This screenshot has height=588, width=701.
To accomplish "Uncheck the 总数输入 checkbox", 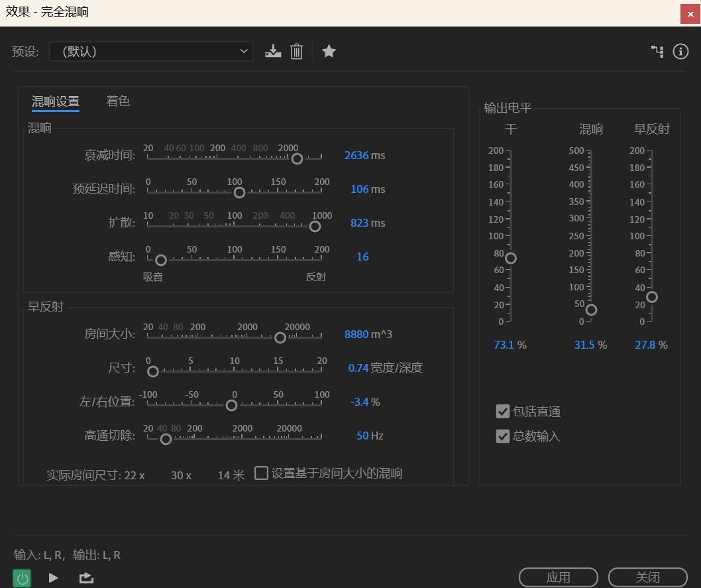I will pos(503,436).
